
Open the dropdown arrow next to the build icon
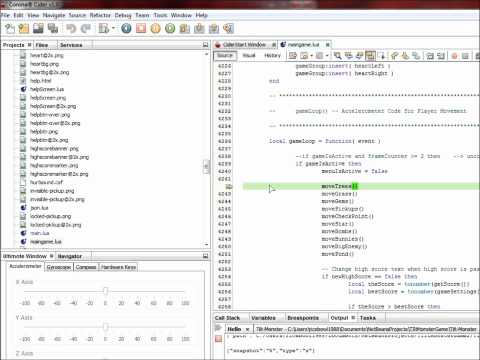[x=113, y=29]
